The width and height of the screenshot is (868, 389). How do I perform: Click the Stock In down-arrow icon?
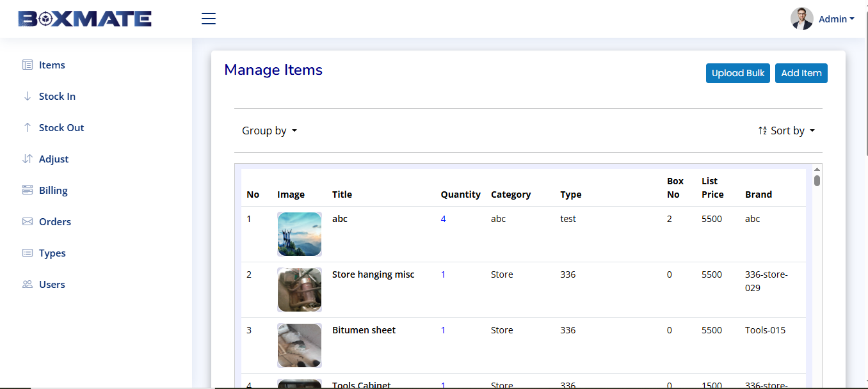click(27, 96)
